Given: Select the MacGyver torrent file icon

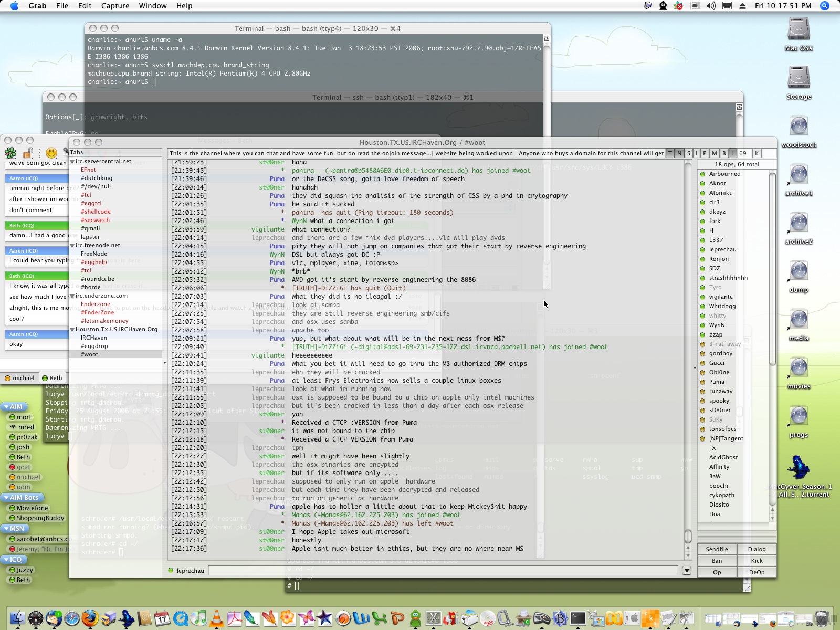Looking at the screenshot, I should 799,468.
